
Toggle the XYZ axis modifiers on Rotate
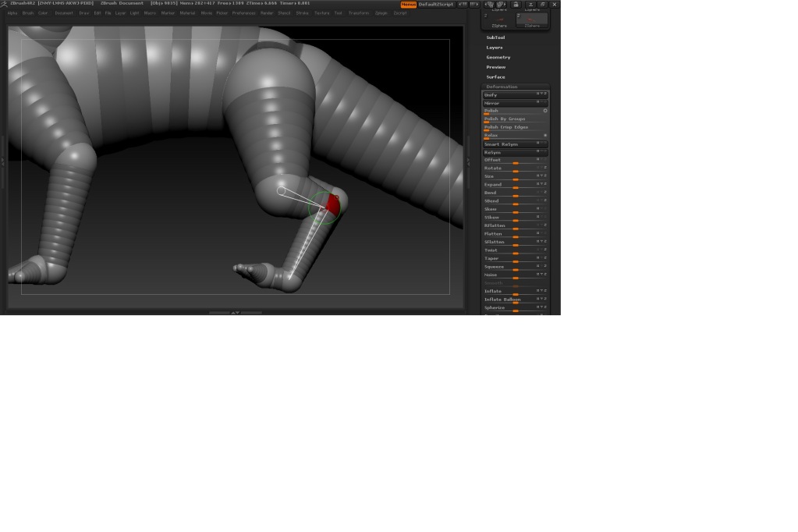click(x=541, y=168)
